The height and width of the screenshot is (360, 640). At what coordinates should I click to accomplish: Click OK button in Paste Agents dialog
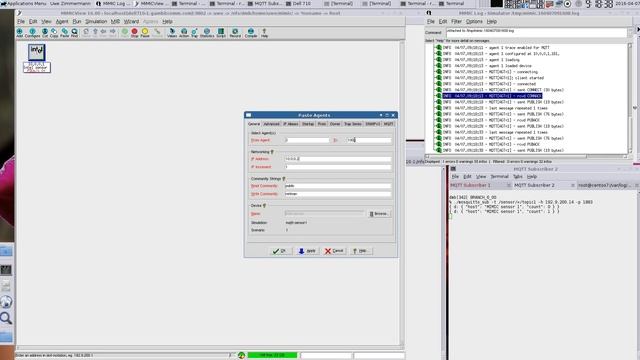tap(280, 251)
